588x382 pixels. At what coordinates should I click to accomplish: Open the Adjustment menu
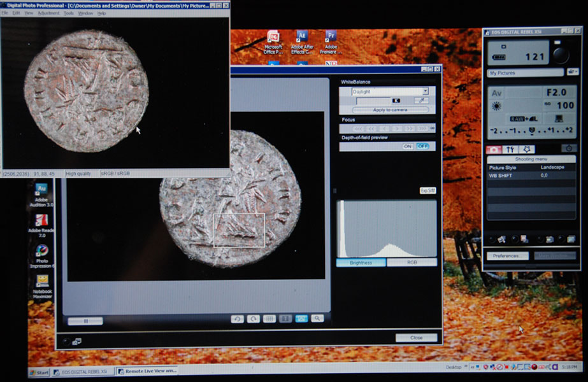tap(48, 13)
